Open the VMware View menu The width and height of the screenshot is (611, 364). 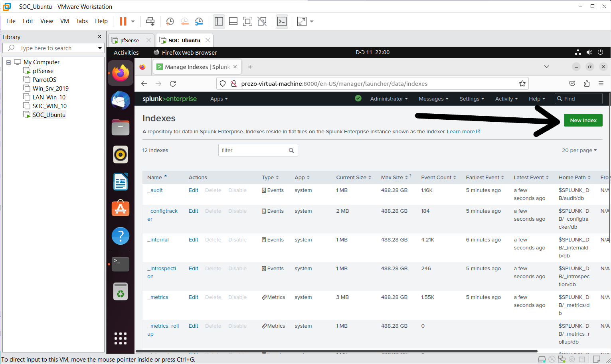(x=47, y=21)
